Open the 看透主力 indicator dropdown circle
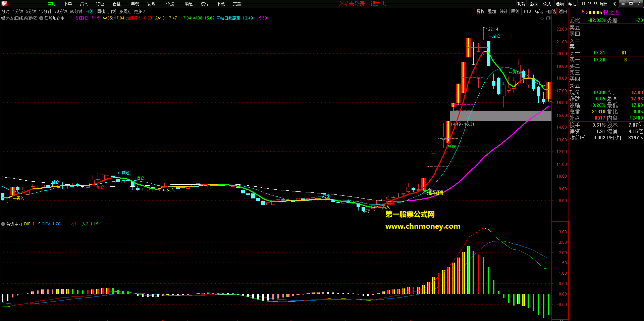 [3, 224]
